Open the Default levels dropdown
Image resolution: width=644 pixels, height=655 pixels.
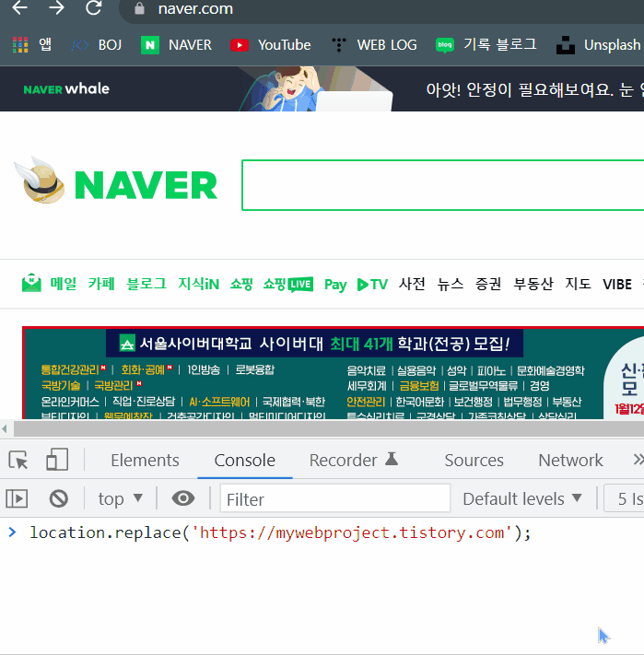tap(522, 498)
